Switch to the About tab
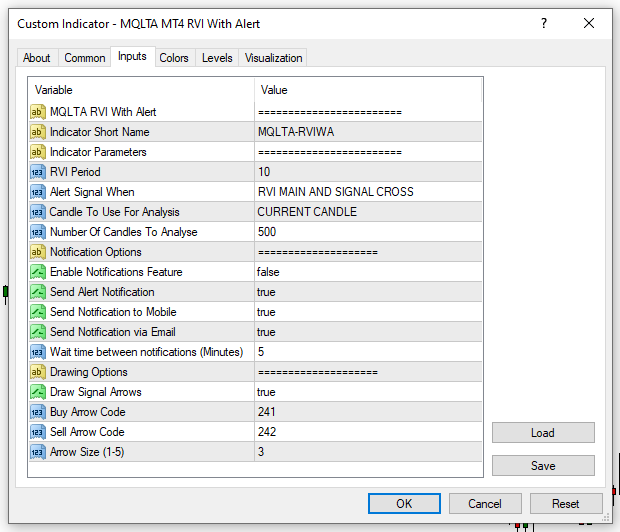620x532 pixels. click(36, 58)
